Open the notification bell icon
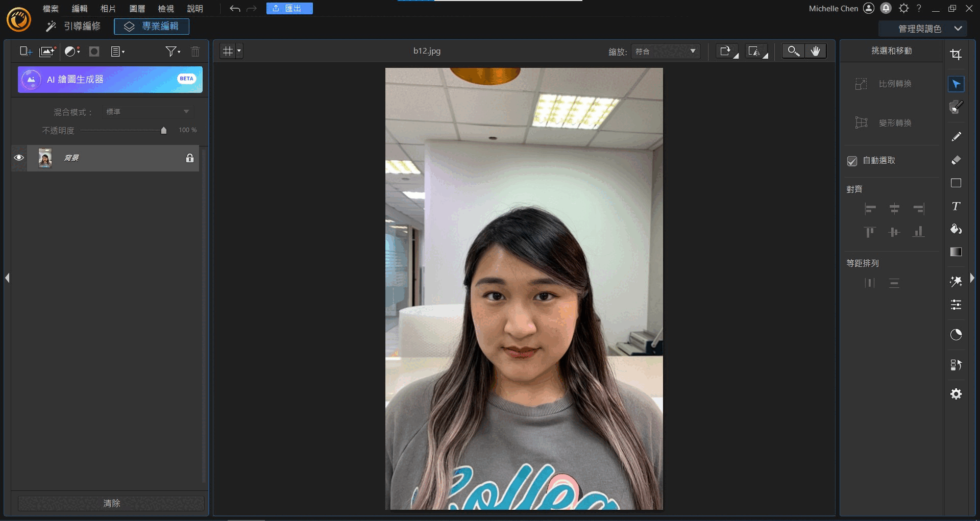The height and width of the screenshot is (521, 980). (886, 8)
